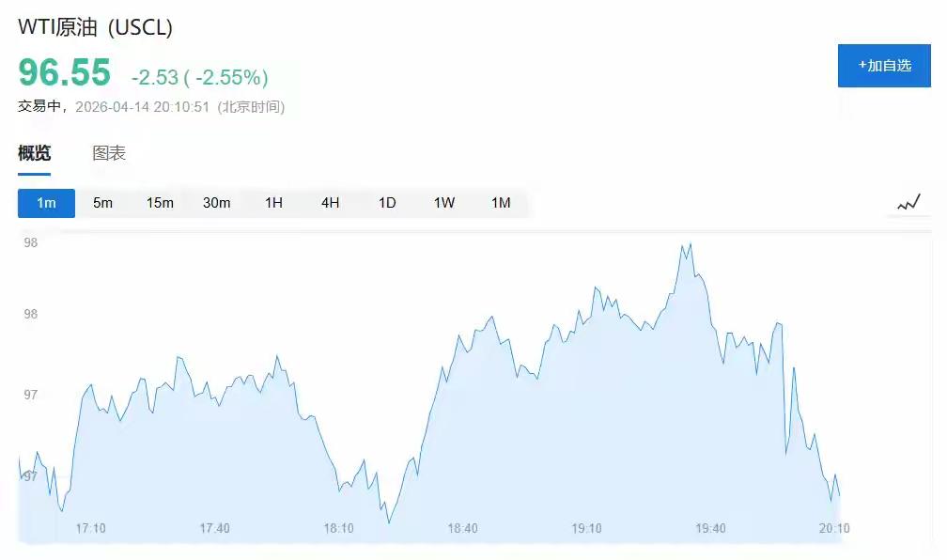Select the 1m timeframe
The image size is (947, 560).
(x=46, y=203)
